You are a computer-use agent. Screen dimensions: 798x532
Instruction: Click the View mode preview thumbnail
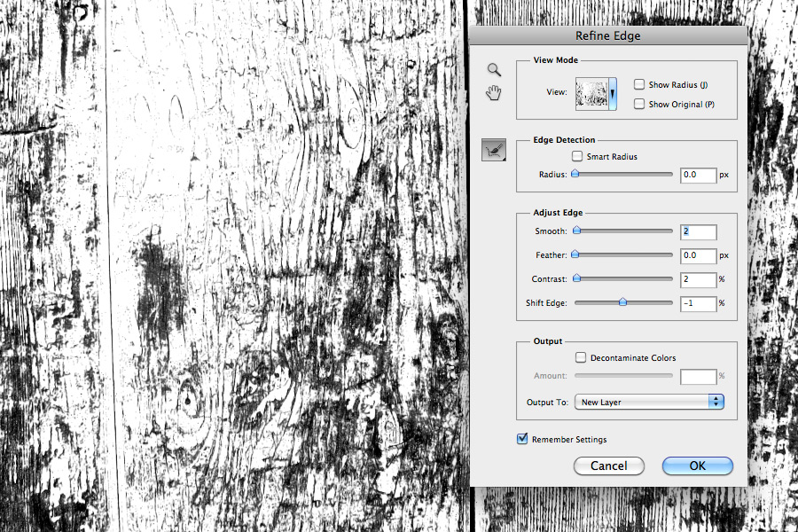tap(592, 92)
